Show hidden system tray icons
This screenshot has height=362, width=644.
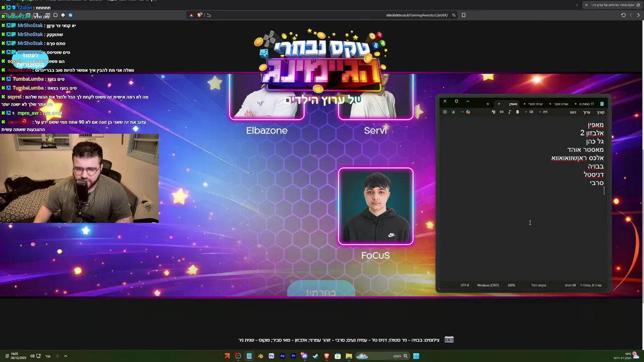65,356
